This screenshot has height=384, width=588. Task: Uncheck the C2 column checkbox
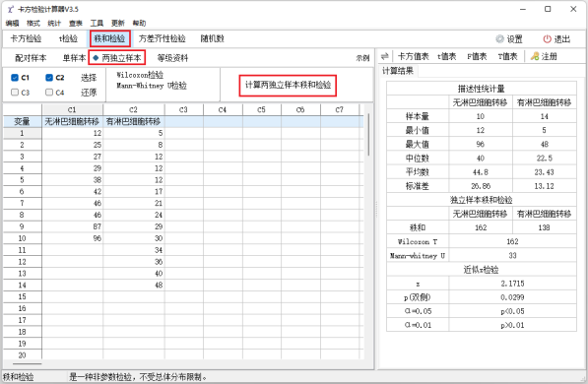(x=49, y=78)
